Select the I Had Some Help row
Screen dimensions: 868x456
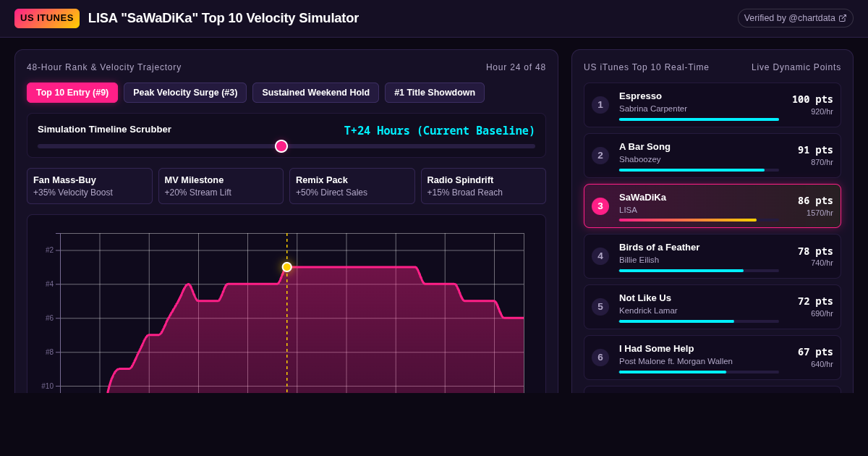712,358
